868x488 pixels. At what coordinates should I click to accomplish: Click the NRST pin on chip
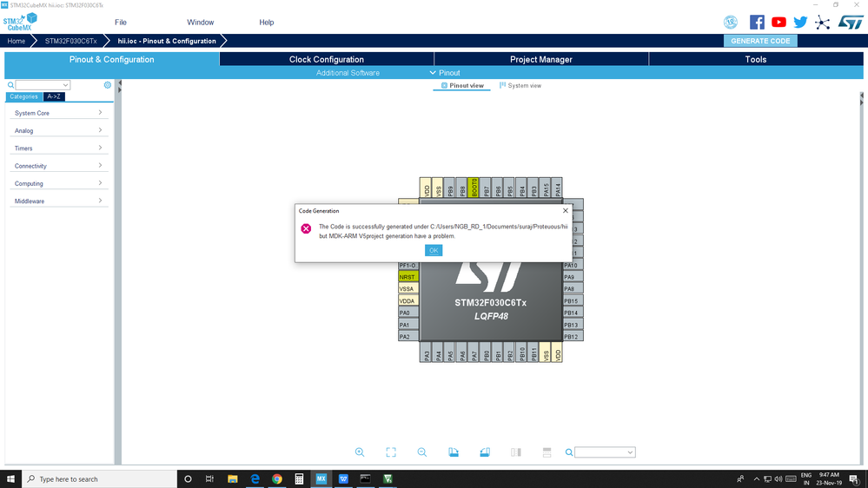[408, 277]
